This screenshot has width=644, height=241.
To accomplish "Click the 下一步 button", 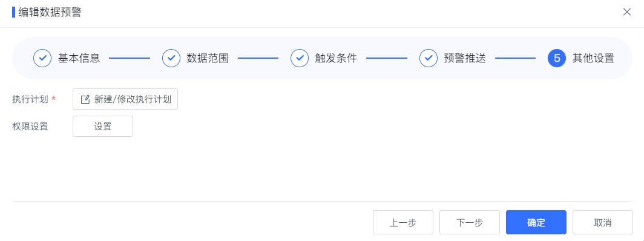I will point(470,222).
